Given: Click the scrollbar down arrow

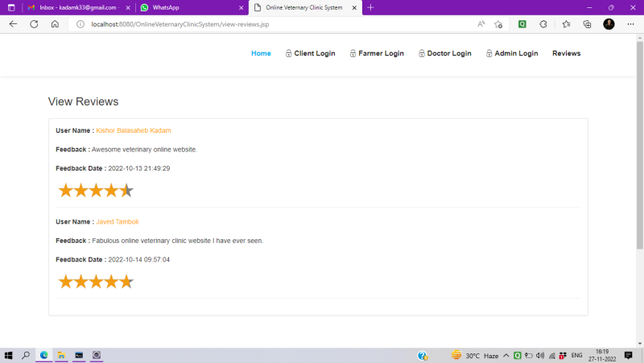Looking at the screenshot, I should [640, 344].
